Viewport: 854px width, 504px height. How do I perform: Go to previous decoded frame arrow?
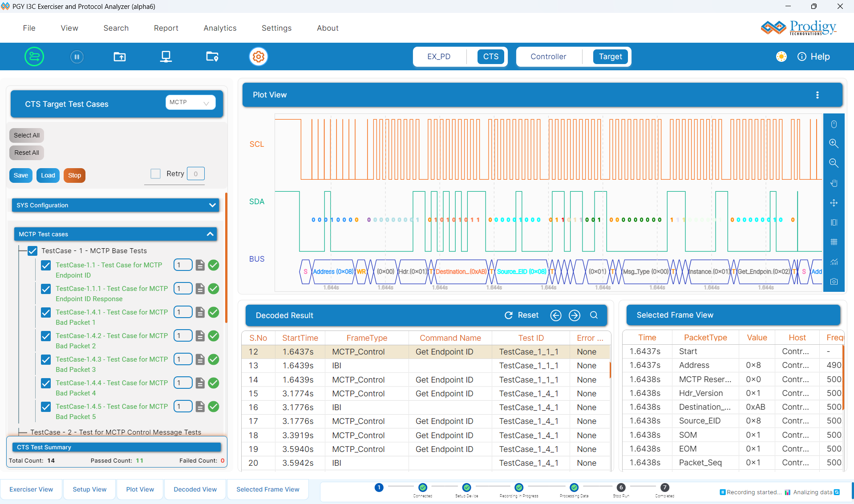click(556, 315)
